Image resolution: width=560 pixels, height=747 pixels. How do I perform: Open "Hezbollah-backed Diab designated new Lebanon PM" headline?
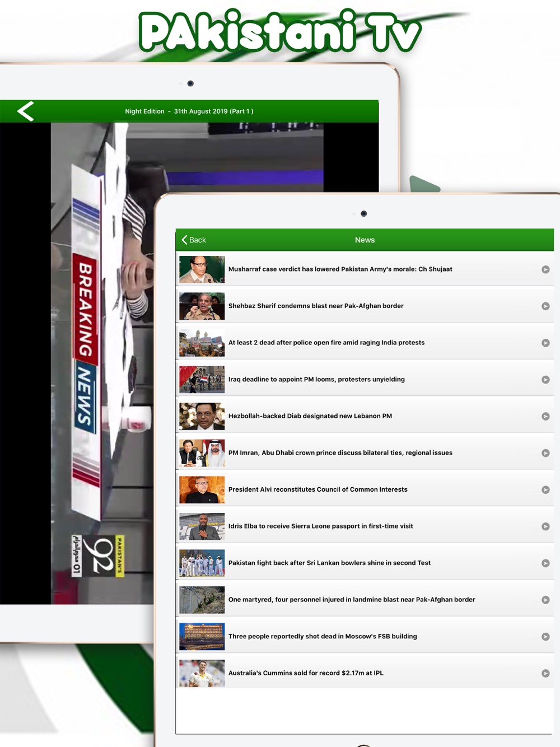click(310, 416)
